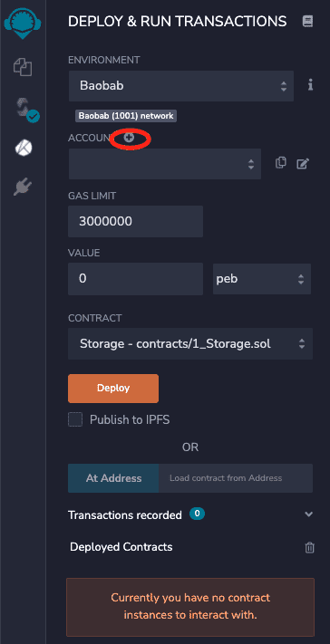Viewport: 330px width, 644px height.
Task: Open the File Explorer sidebar icon
Action: 23,66
